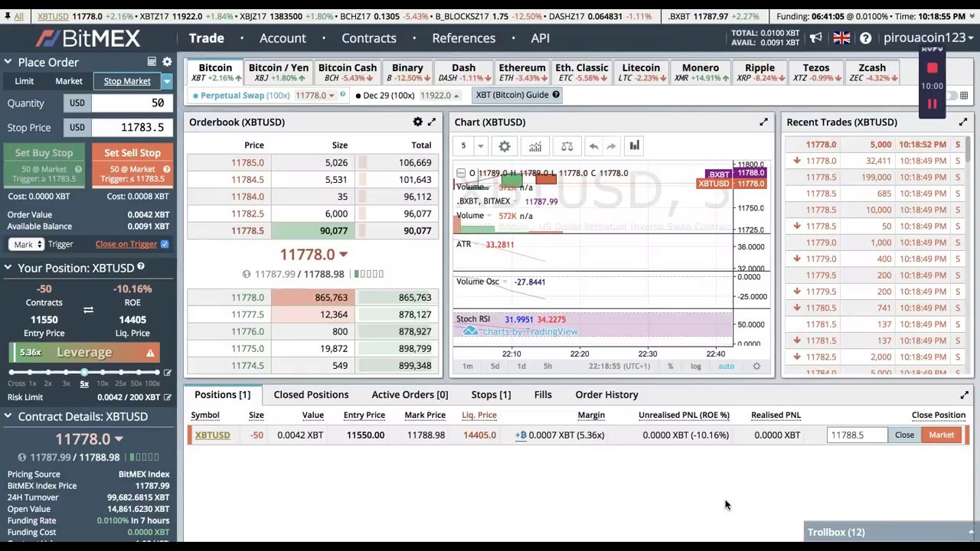Toggle chart log scale
Screen dimensions: 980x551
(x=695, y=367)
